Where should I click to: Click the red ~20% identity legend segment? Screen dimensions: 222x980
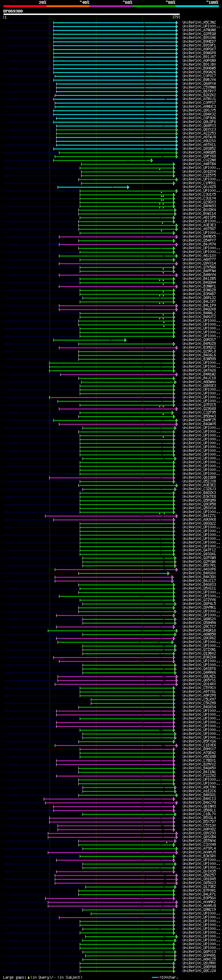tap(25, 6)
